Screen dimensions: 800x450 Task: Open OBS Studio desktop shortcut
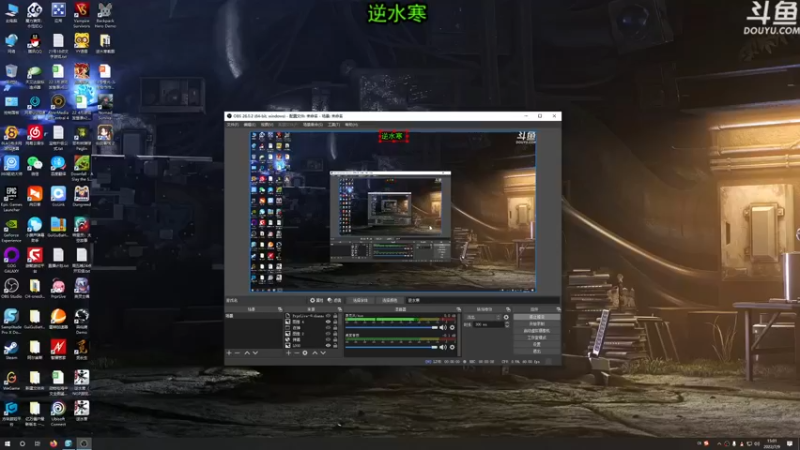[x=11, y=288]
